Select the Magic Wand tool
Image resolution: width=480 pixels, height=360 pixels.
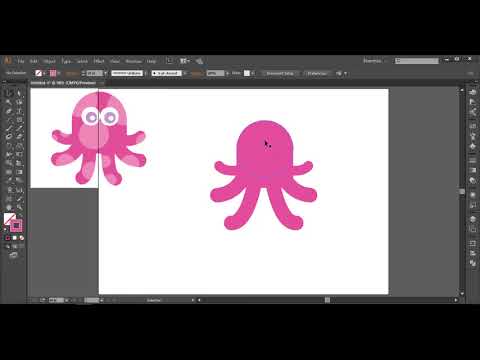9,102
